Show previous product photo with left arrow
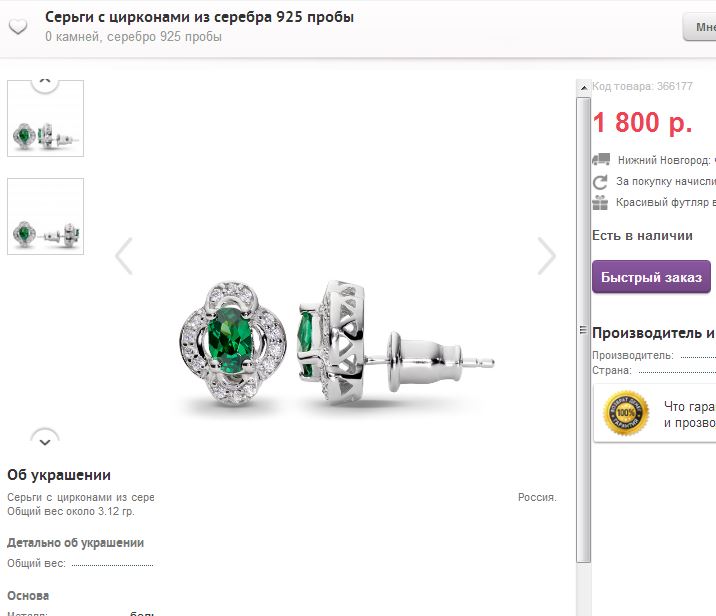Viewport: 716px width, 616px height. coord(124,256)
